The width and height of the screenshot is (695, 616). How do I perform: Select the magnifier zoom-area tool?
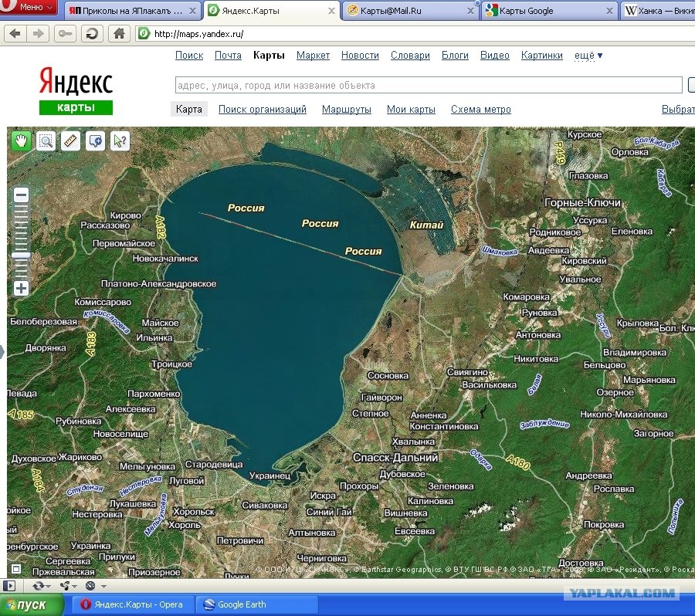pos(46,141)
